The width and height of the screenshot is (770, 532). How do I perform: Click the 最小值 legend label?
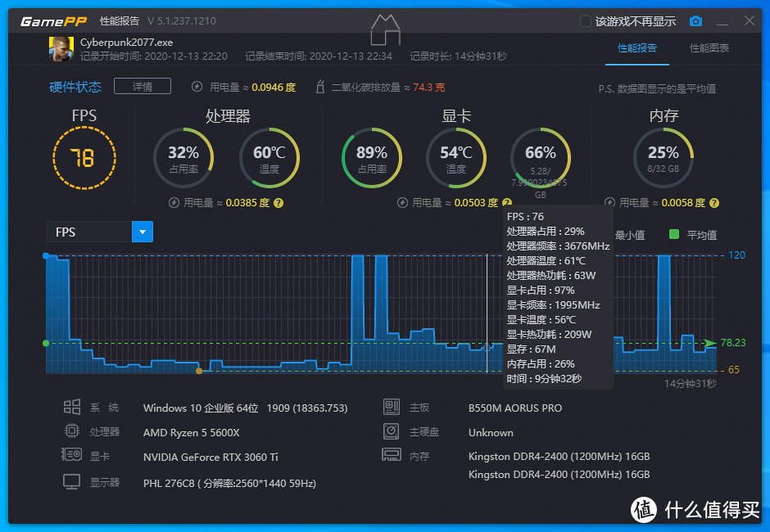pos(630,235)
